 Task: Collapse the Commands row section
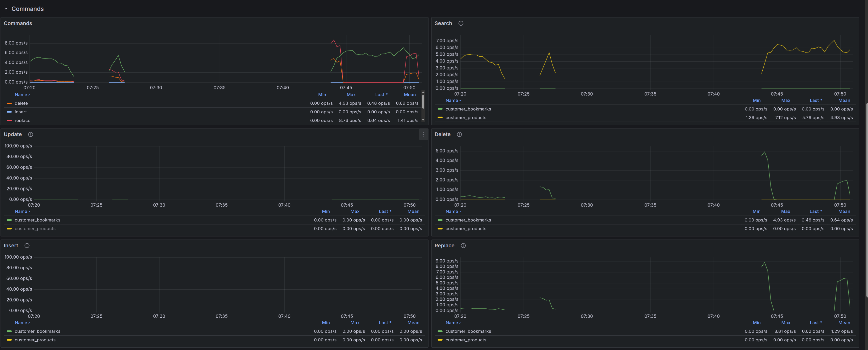[x=6, y=9]
